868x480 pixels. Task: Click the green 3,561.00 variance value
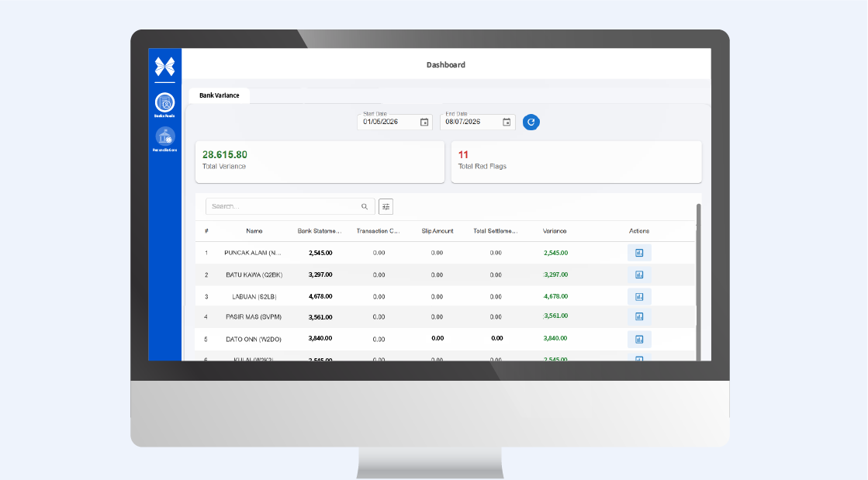coord(556,316)
